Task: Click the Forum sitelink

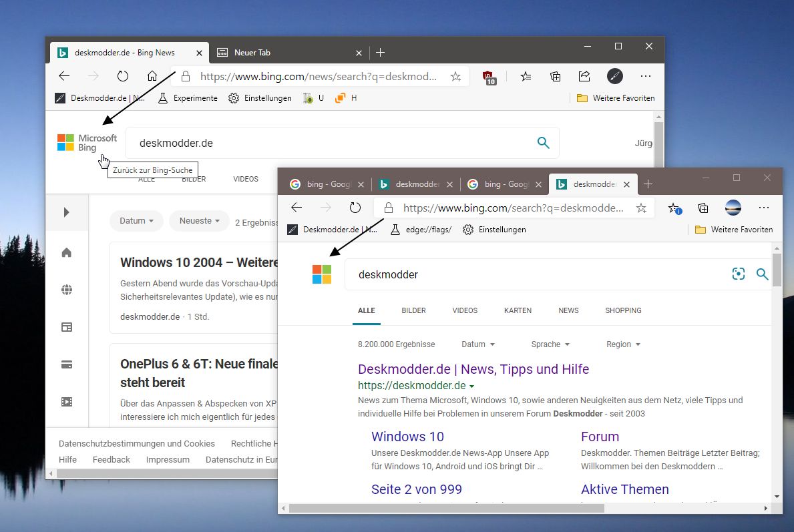Action: pos(600,437)
